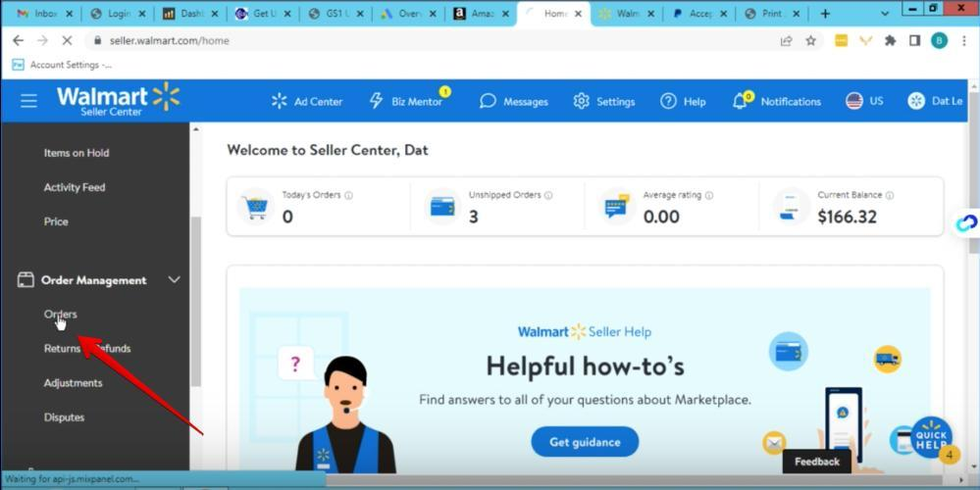Open the Feedback button
The height and width of the screenshot is (490, 980).
817,462
